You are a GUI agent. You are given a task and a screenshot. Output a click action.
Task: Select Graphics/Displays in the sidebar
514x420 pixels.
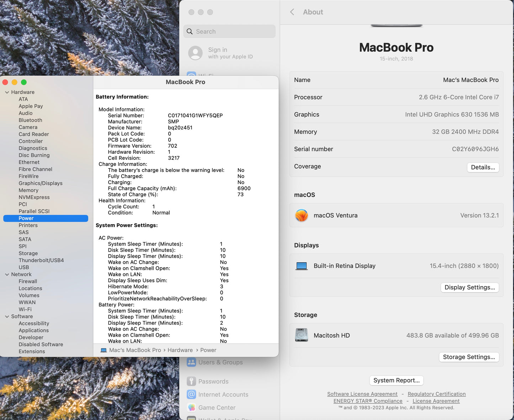[x=41, y=183]
